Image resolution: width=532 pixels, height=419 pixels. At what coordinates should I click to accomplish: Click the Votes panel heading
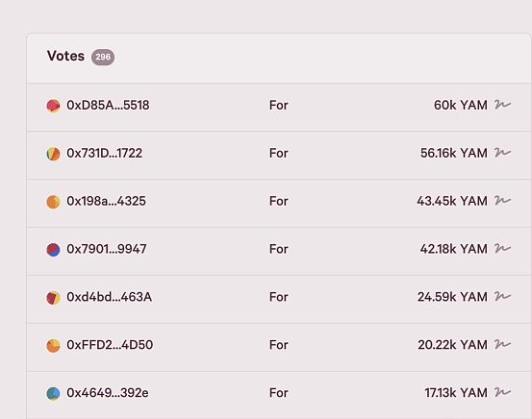(65, 56)
